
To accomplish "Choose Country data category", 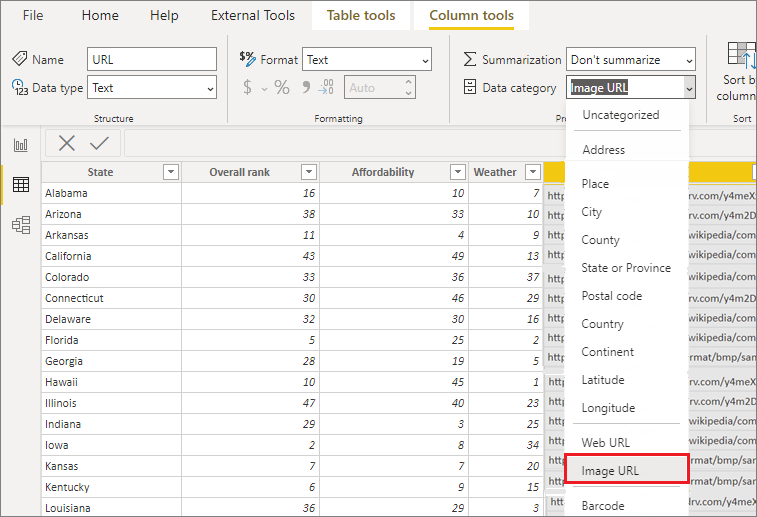I will pyautogui.click(x=602, y=324).
